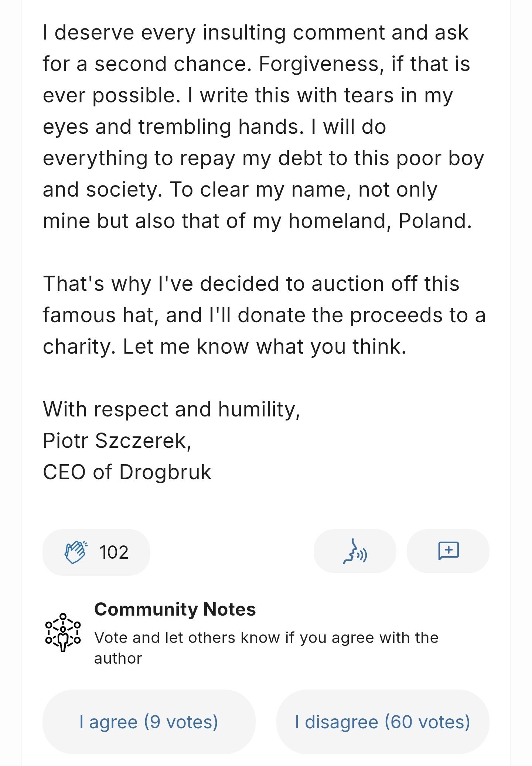The height and width of the screenshot is (766, 532).
Task: Click the "Vote and let others know" description
Action: [266, 638]
